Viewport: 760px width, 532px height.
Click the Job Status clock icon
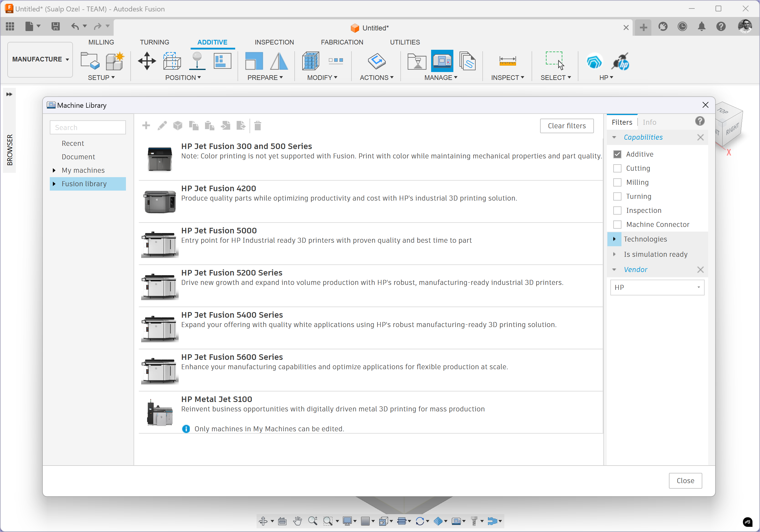coord(682,27)
